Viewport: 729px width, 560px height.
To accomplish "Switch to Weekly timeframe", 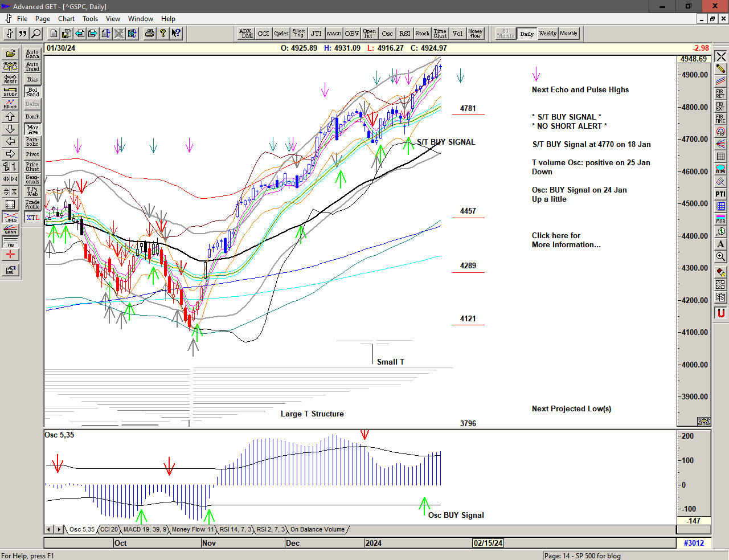I will [547, 34].
